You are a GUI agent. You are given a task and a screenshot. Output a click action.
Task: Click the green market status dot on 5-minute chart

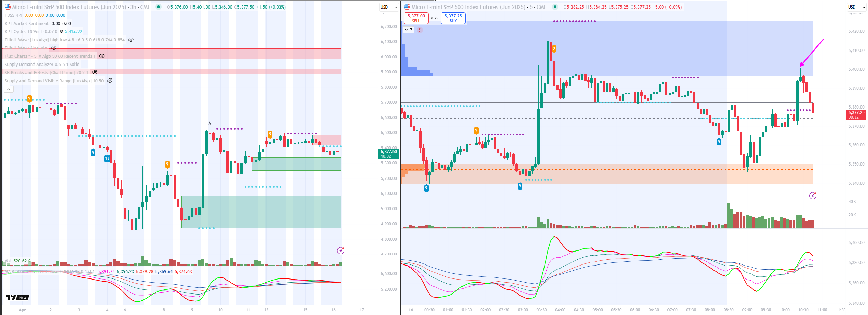click(x=555, y=7)
